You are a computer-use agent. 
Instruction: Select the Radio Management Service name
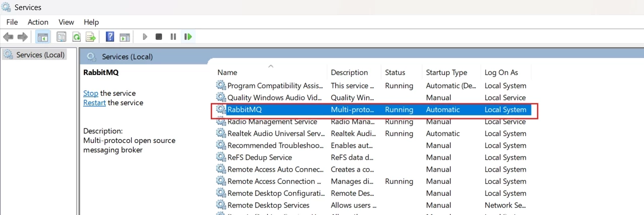[x=272, y=121]
